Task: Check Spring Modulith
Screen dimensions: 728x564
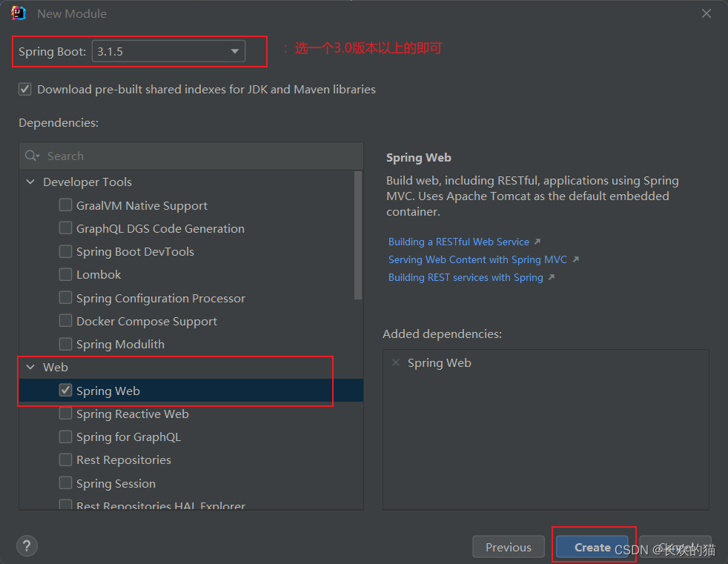Action: click(x=65, y=344)
